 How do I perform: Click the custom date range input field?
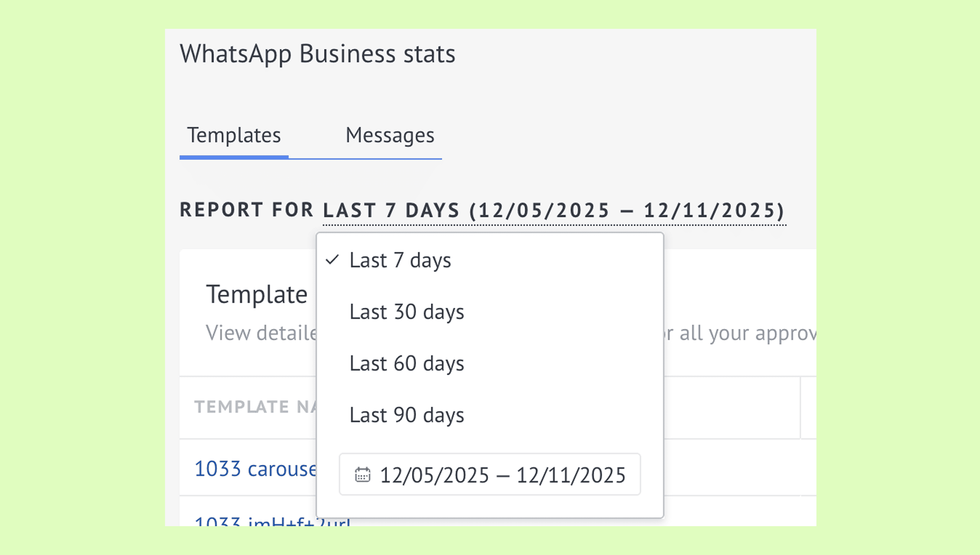click(x=490, y=475)
